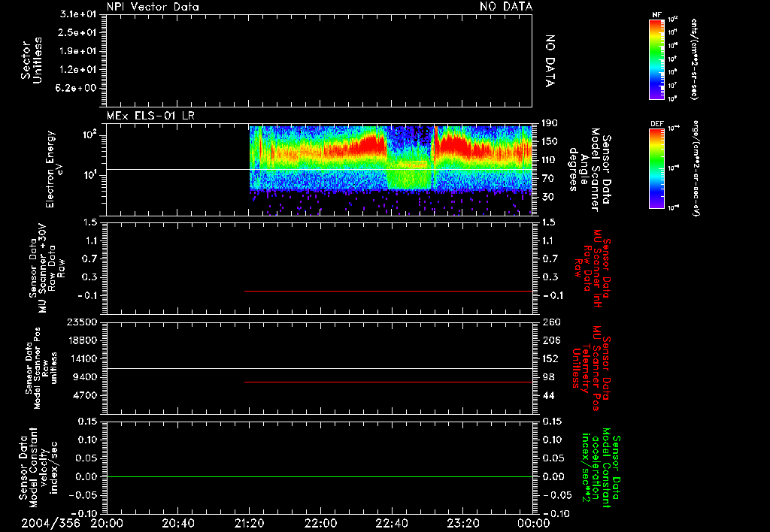This screenshot has width=770, height=532.
Task: Click the red MU Scanner +30V data line
Action: pyautogui.click(x=389, y=291)
